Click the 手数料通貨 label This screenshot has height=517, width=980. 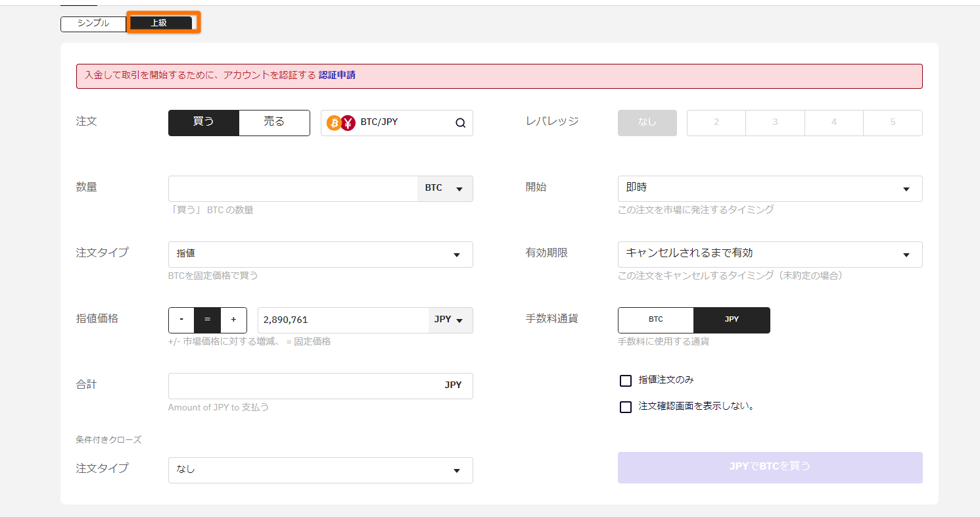point(552,318)
